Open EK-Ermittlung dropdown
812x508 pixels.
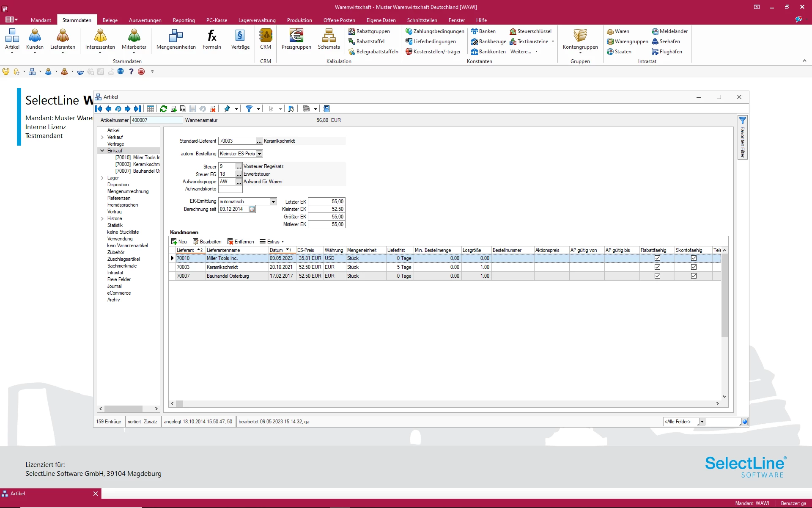pyautogui.click(x=273, y=202)
